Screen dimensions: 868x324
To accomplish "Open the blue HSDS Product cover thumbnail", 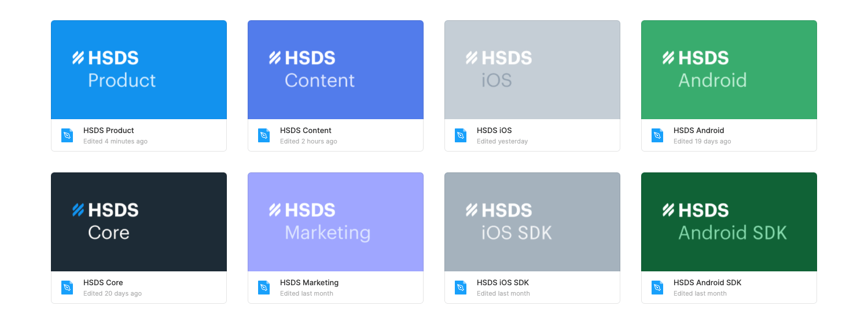I will click(x=139, y=70).
